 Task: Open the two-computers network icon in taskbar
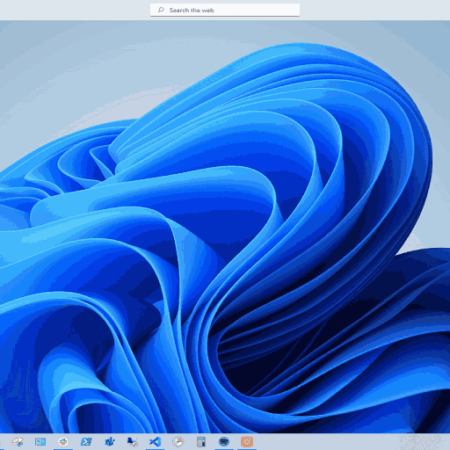132,442
